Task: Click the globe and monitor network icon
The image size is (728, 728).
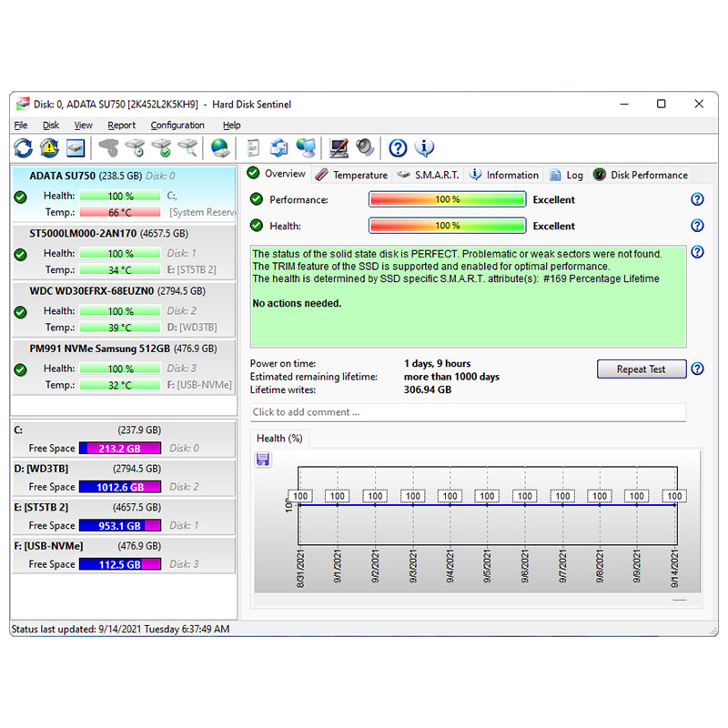Action: point(306,148)
